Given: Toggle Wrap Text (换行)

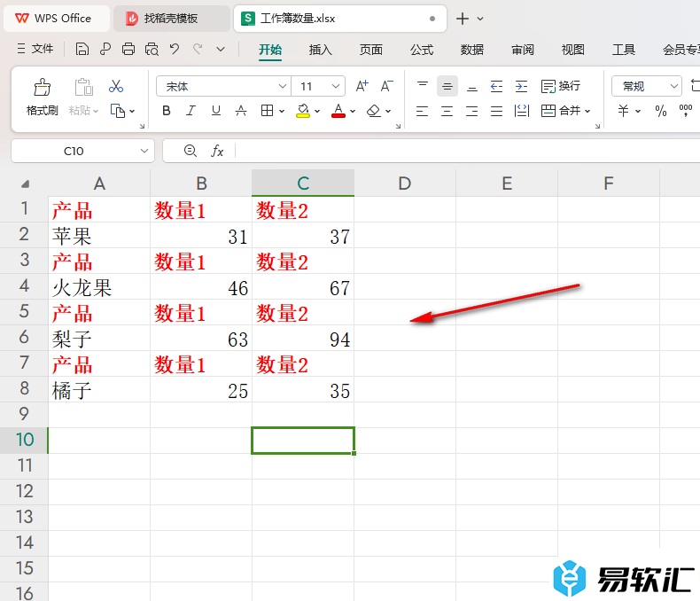Looking at the screenshot, I should (561, 86).
